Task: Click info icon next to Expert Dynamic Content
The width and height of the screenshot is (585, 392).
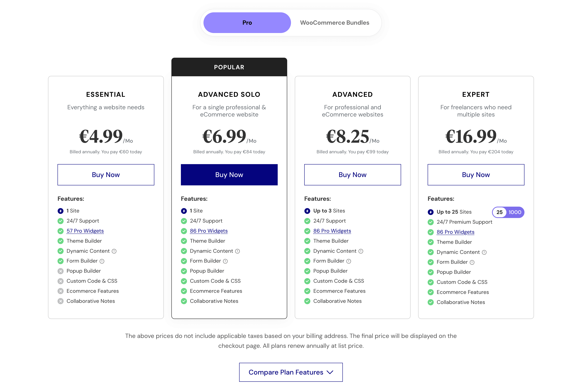Action: pos(484,253)
